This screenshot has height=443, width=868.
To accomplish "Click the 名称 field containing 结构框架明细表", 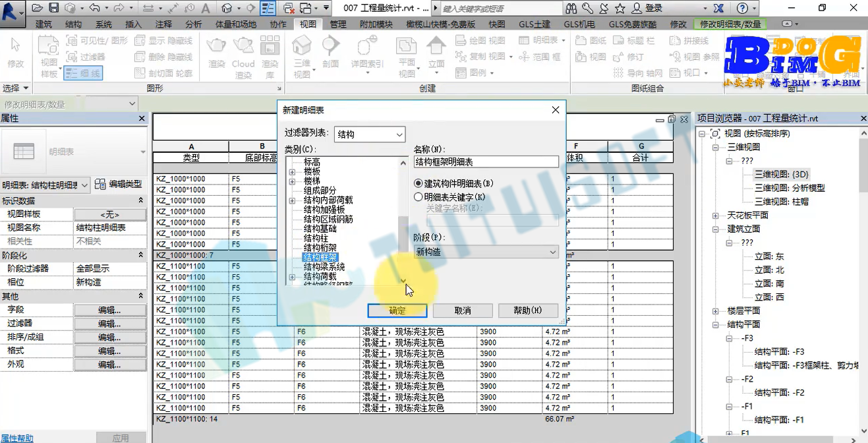I will pos(486,162).
